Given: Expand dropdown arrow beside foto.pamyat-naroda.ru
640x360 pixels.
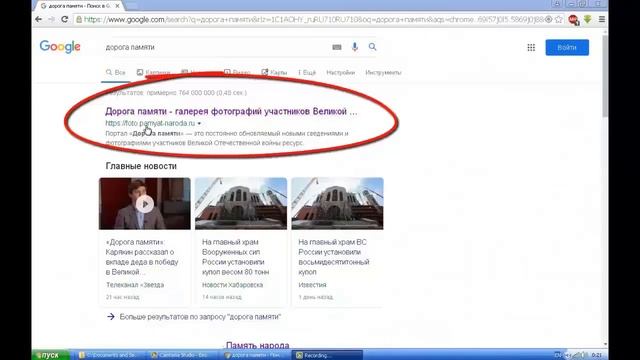Looking at the screenshot, I should click(x=199, y=123).
